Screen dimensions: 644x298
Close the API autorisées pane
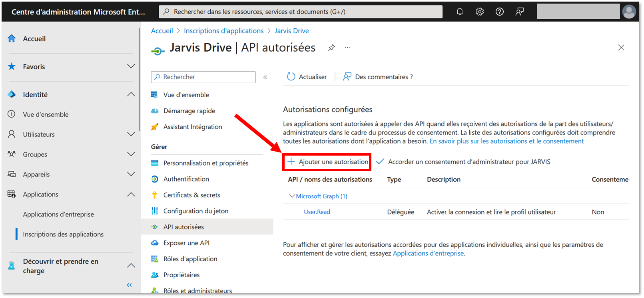(x=621, y=48)
